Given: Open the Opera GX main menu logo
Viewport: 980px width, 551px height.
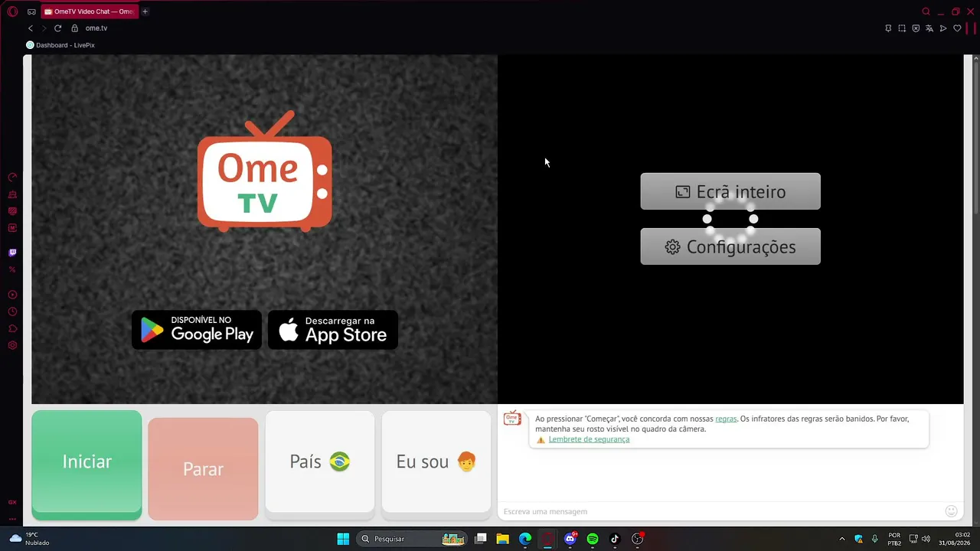Looking at the screenshot, I should (12, 11).
